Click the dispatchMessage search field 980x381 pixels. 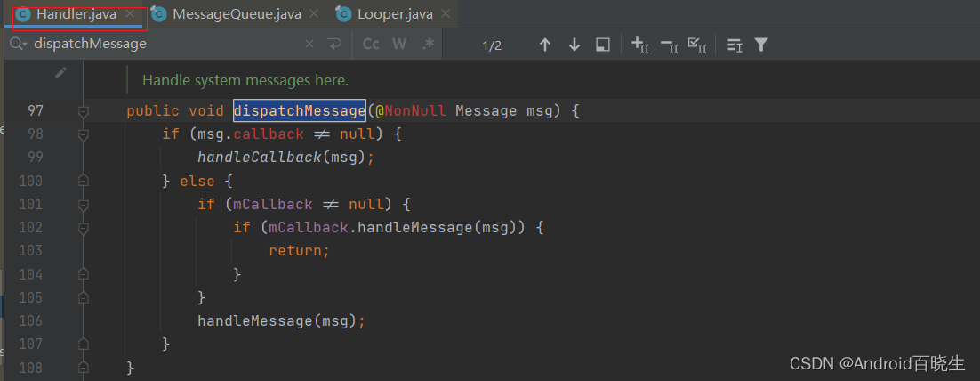(165, 44)
